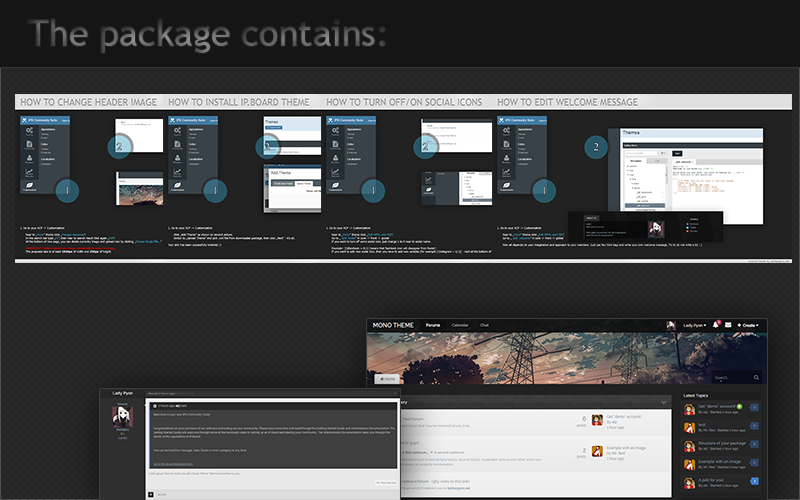Collapse the forum category with chevron arrow
800x500 pixels.
pyautogui.click(x=663, y=402)
